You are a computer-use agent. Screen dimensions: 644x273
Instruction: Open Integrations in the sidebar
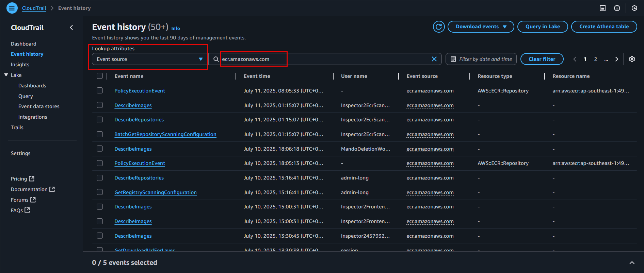tap(33, 117)
